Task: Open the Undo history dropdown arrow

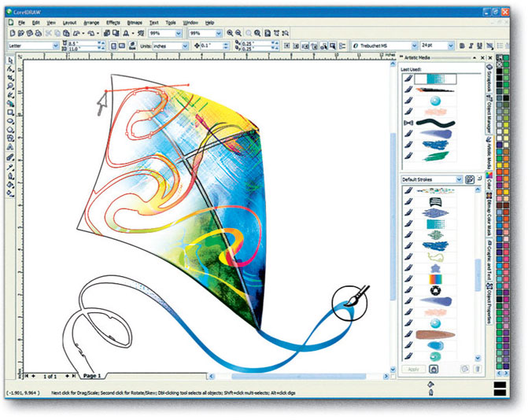Action: (x=83, y=33)
